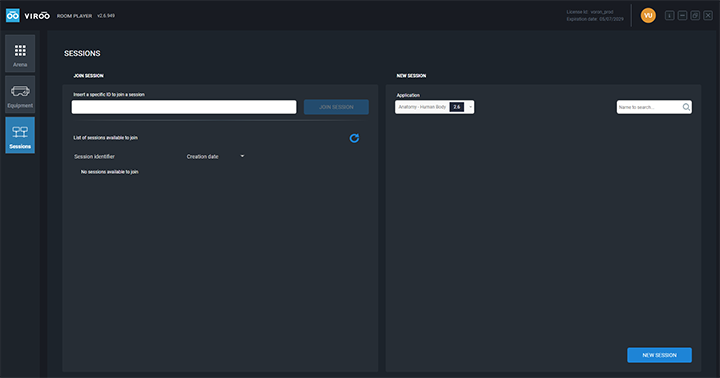
Task: Open the Arena section in sidebar
Action: coord(20,54)
